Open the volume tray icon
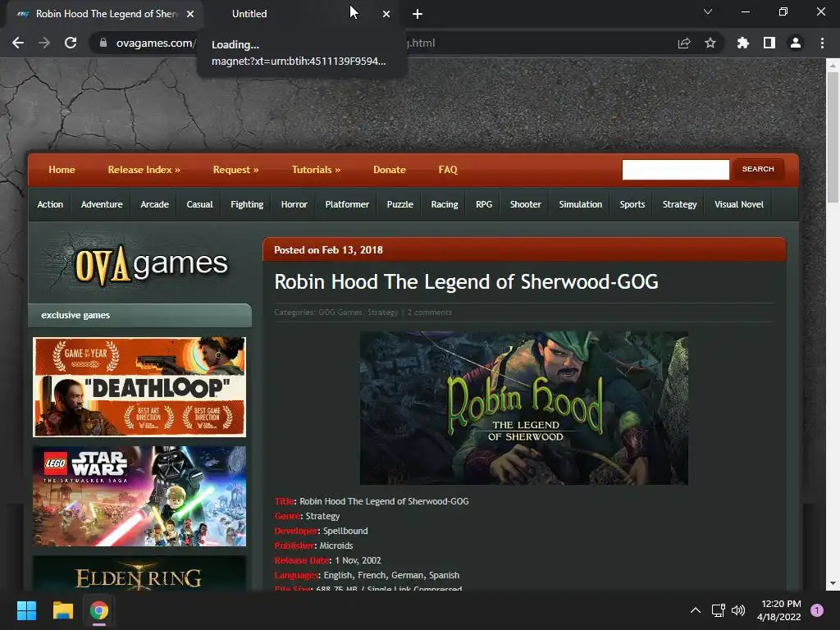Screen dimensions: 840x630 pyautogui.click(x=738, y=610)
